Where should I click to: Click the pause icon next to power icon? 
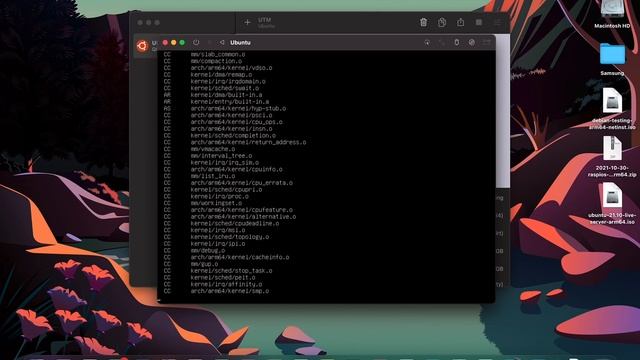point(209,42)
